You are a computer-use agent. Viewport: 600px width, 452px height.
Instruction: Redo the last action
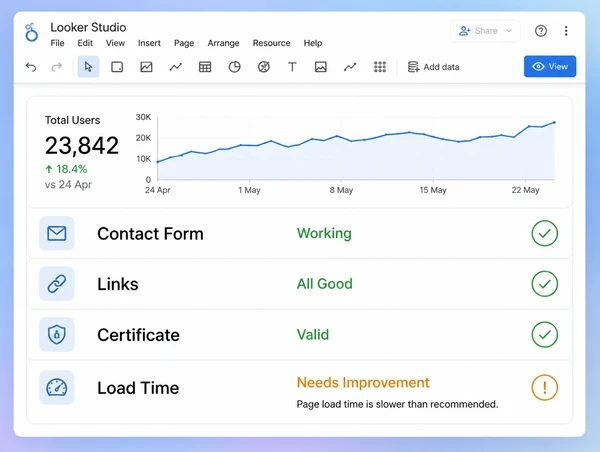tap(57, 67)
